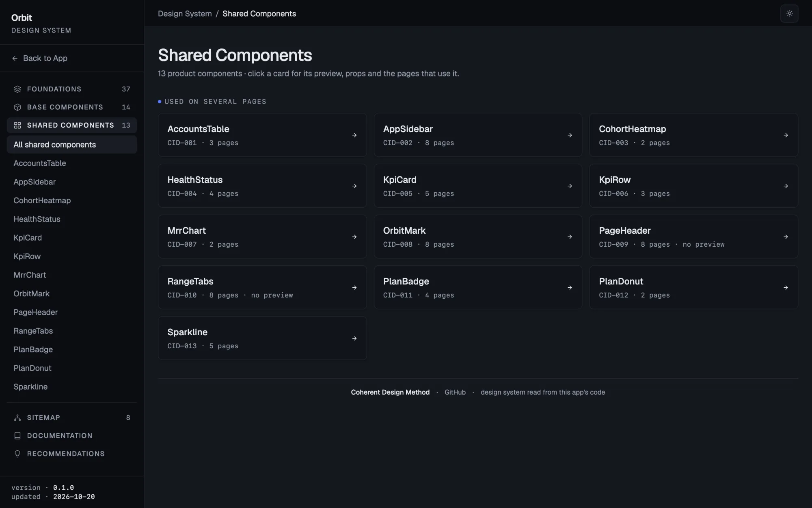Select PlanDonut in the sidebar list
Image resolution: width=812 pixels, height=508 pixels.
pos(72,368)
